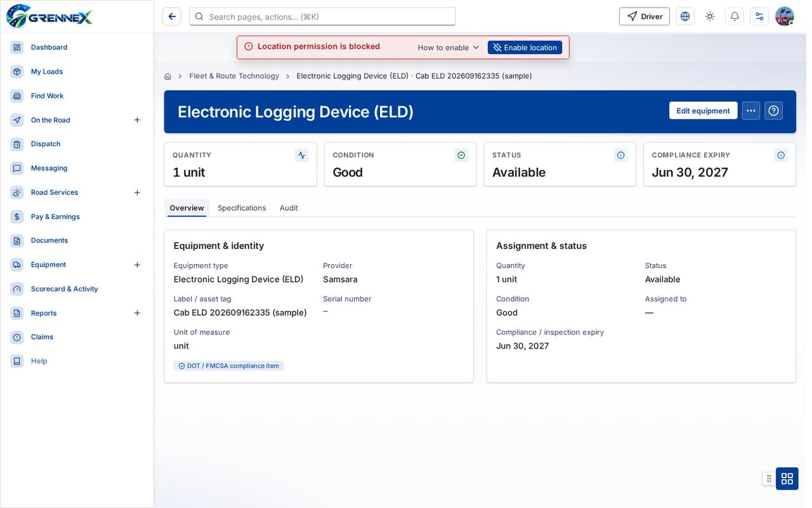Switch to the Audit tab
Viewport: 812px width, 508px height.
tap(289, 208)
